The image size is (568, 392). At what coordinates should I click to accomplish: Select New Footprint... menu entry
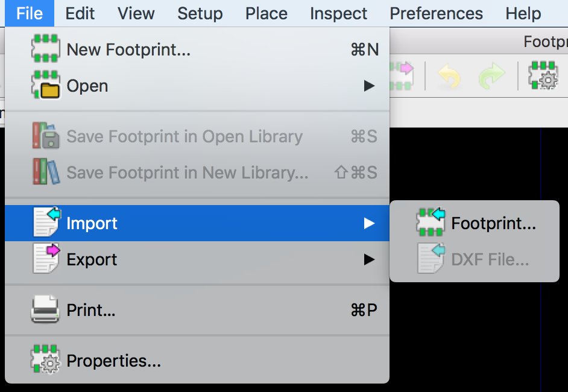click(x=128, y=49)
